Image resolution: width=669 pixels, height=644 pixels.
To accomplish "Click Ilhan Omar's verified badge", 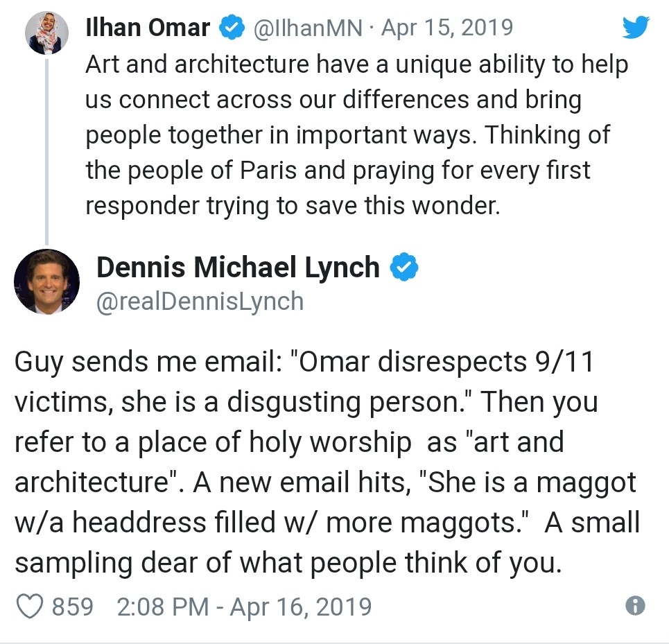I will (x=232, y=27).
